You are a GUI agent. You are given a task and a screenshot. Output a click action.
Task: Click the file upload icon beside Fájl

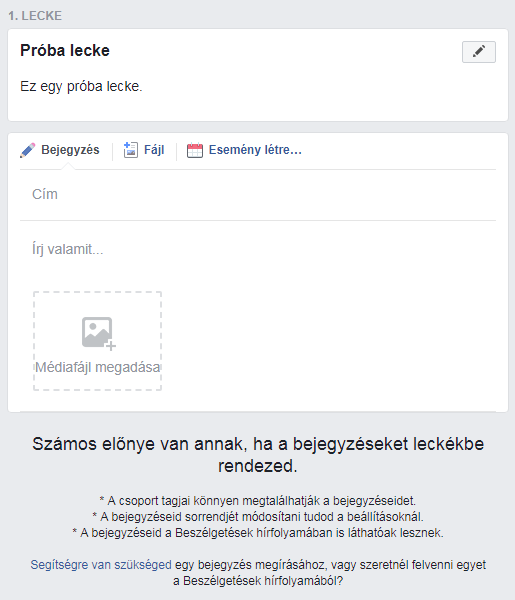(130, 150)
